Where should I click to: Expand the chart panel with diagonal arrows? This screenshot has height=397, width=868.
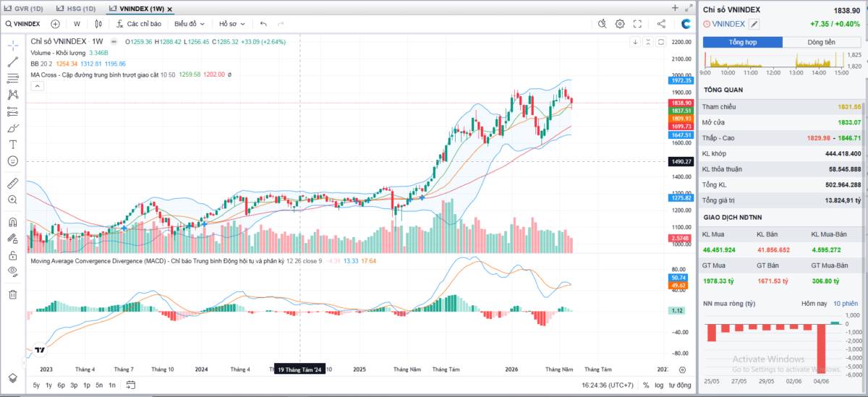689,8
